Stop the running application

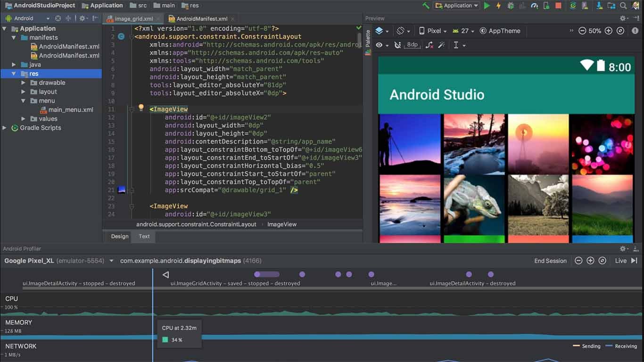(558, 5)
